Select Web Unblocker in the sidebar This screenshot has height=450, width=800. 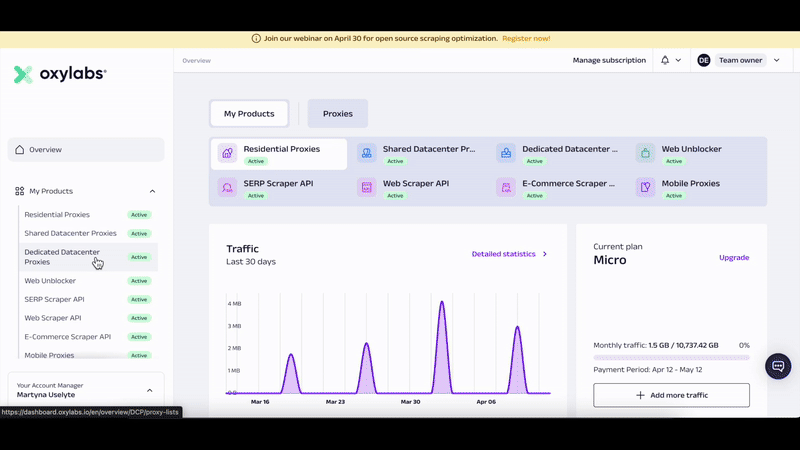[50, 281]
